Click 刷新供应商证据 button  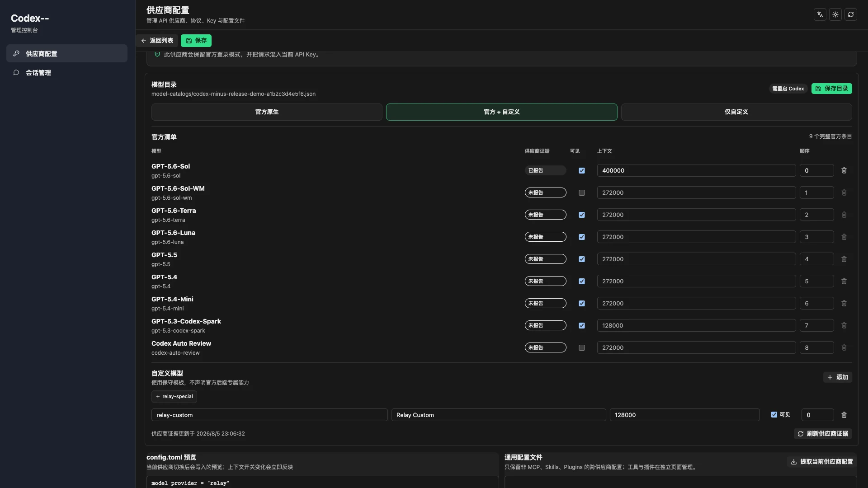click(823, 434)
